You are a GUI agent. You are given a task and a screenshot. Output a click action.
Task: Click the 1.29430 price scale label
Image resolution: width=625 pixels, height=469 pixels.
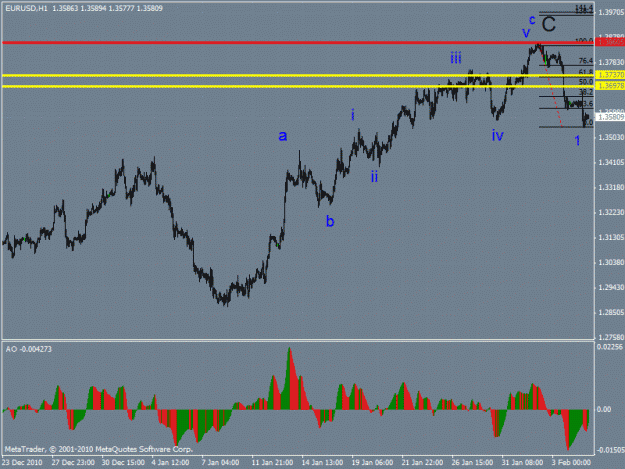click(x=611, y=288)
